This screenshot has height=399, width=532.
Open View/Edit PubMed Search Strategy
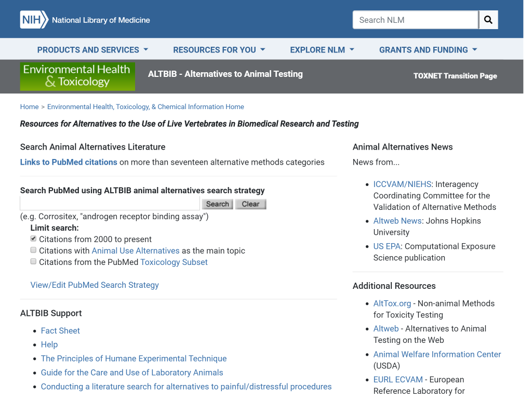95,285
